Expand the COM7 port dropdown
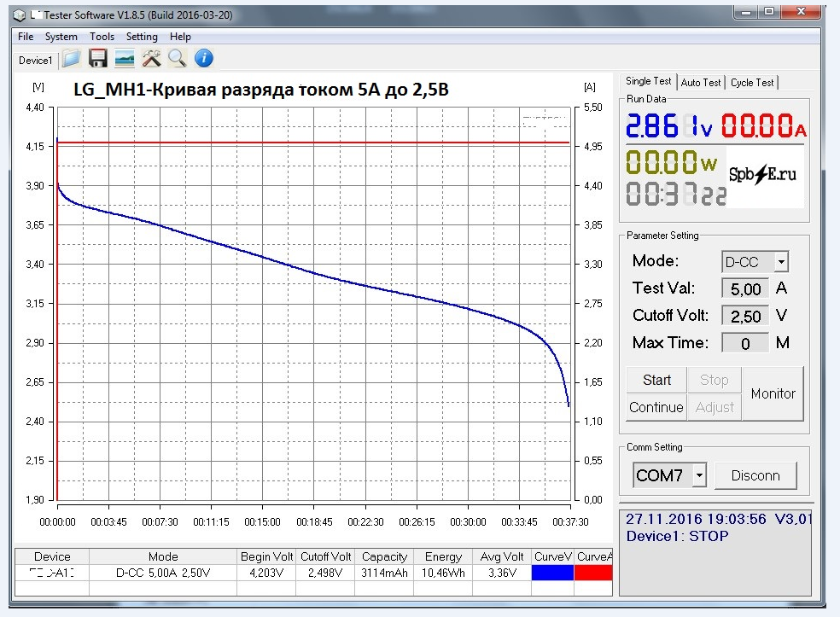The width and height of the screenshot is (840, 617). click(x=699, y=476)
